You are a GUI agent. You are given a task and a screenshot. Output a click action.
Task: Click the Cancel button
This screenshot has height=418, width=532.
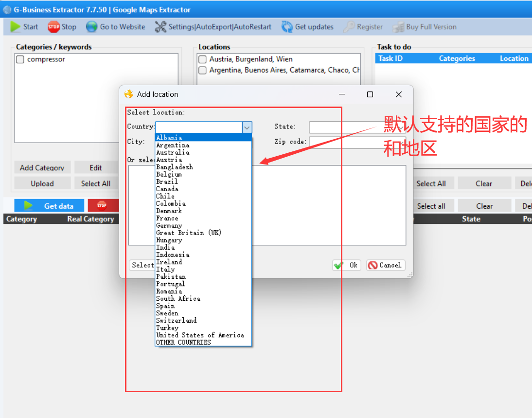point(386,265)
